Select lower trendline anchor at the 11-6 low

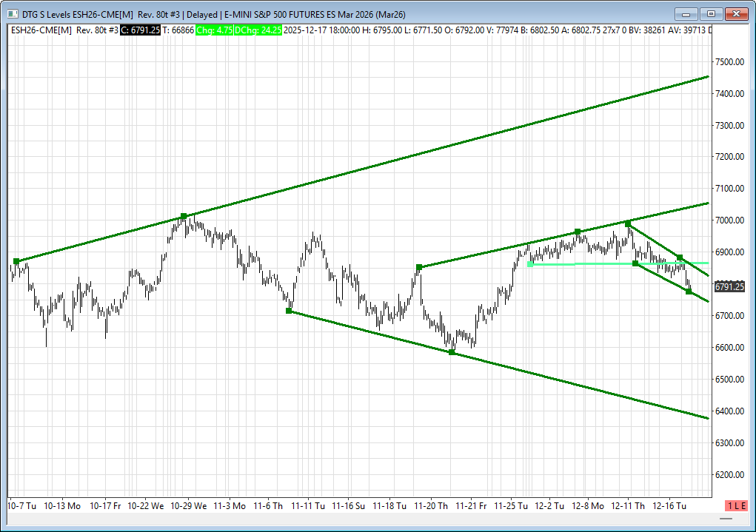[x=289, y=311]
